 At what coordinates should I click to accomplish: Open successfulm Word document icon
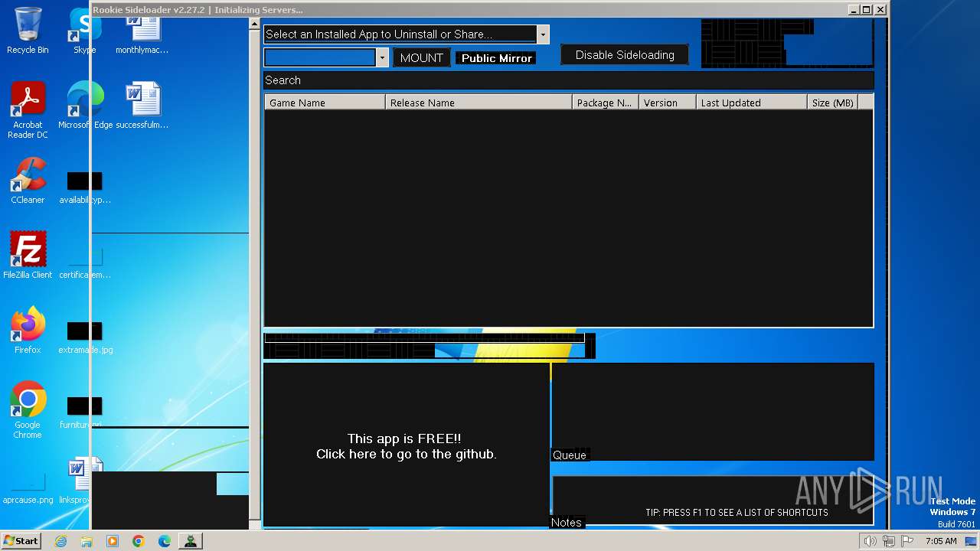click(x=142, y=106)
